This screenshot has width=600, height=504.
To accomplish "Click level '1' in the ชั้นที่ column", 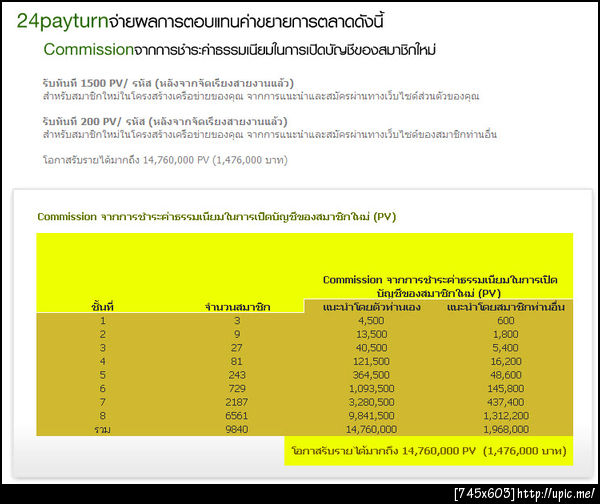I will [103, 321].
